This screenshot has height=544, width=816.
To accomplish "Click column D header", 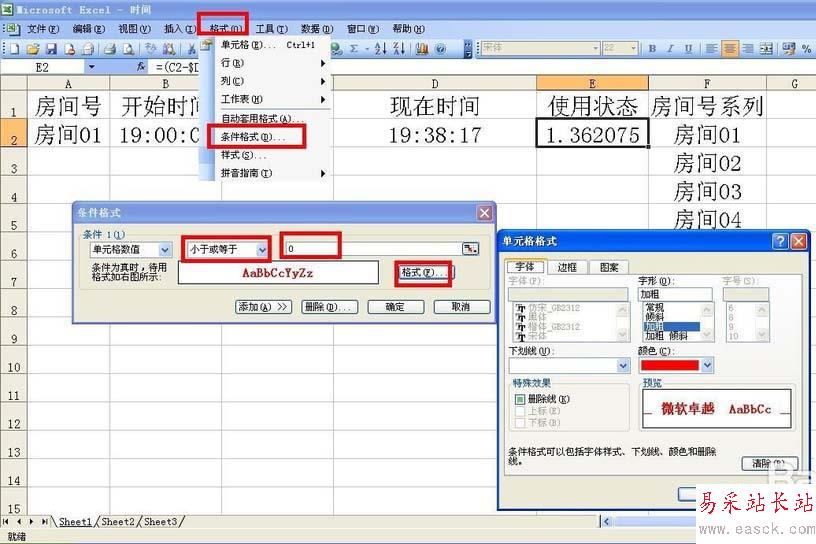I will pos(435,83).
